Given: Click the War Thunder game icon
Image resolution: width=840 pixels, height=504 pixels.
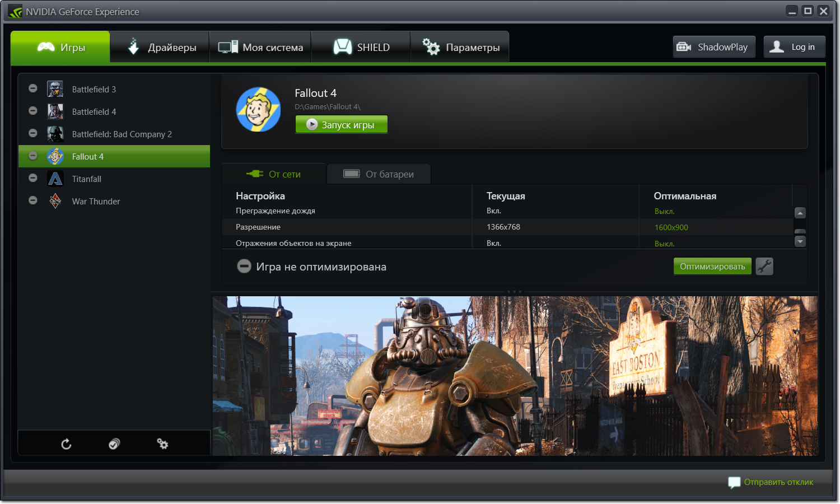Looking at the screenshot, I should (x=55, y=201).
